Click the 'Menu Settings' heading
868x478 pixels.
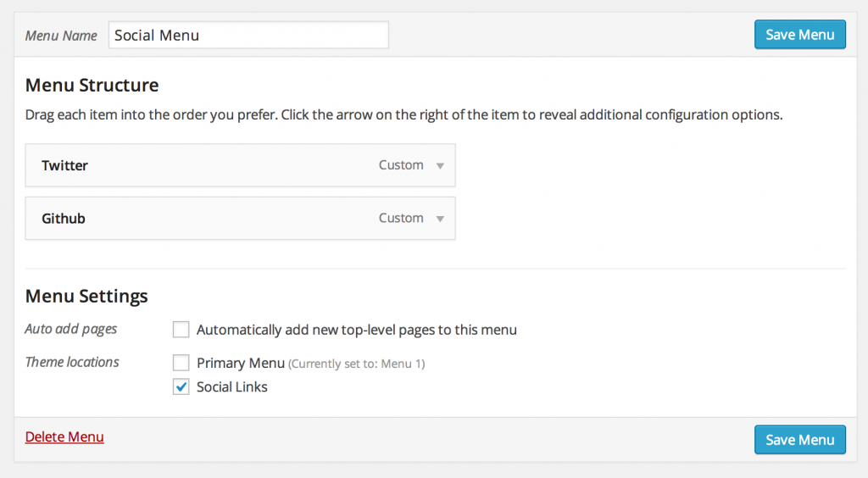coord(86,296)
